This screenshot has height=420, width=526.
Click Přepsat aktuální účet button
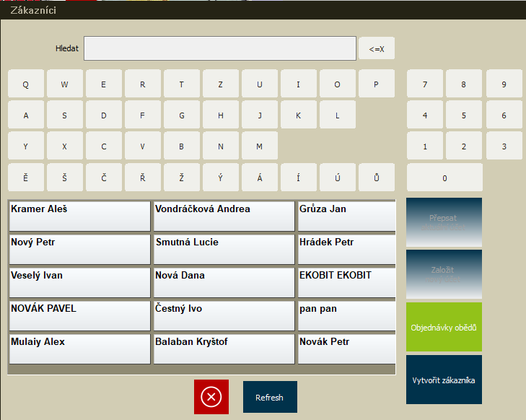(x=444, y=222)
